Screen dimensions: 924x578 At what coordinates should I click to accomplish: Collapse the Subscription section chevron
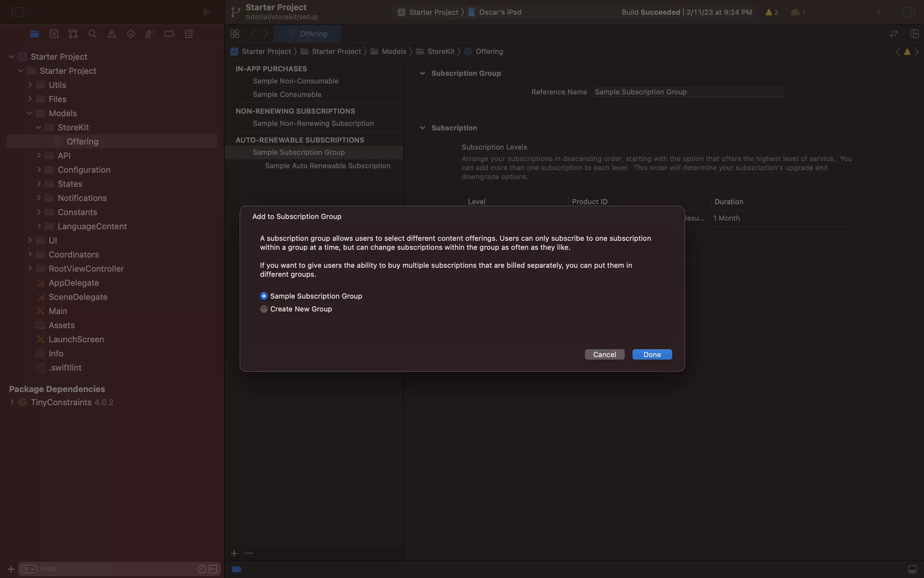coord(422,128)
